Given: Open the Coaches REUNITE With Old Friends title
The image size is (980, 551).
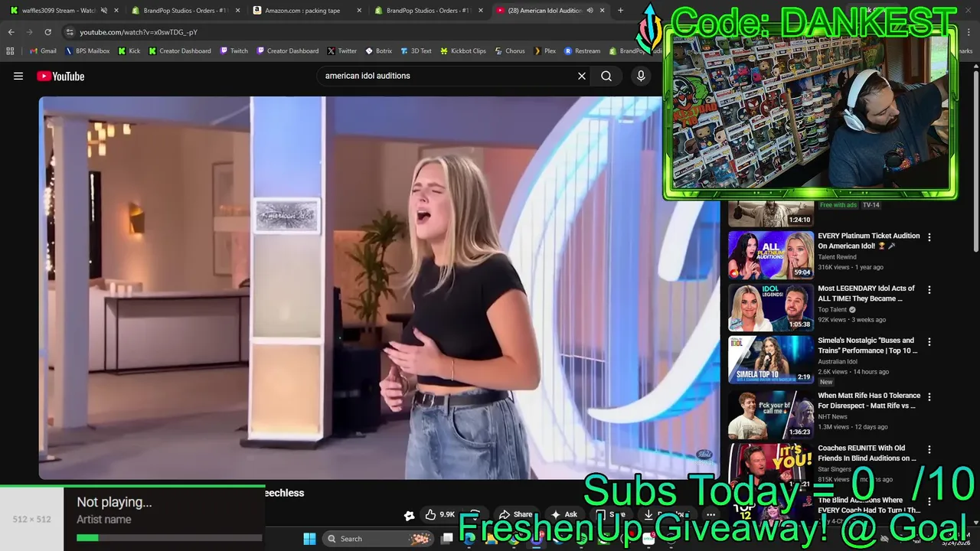Looking at the screenshot, I should tap(867, 453).
